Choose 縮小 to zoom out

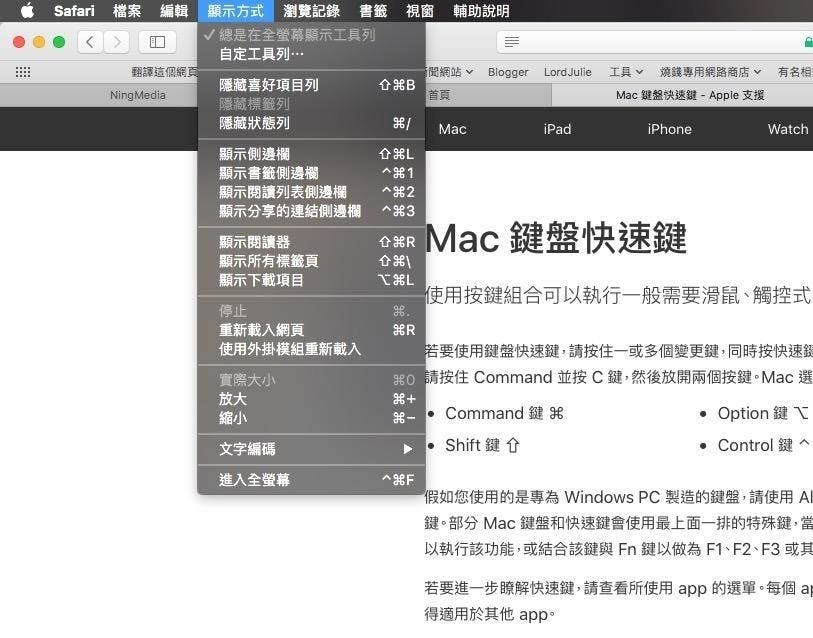[312, 419]
